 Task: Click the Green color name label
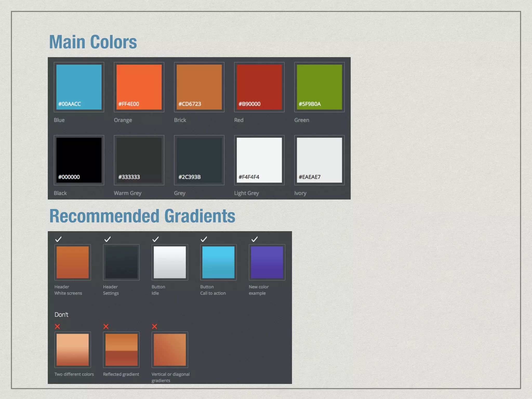click(302, 120)
